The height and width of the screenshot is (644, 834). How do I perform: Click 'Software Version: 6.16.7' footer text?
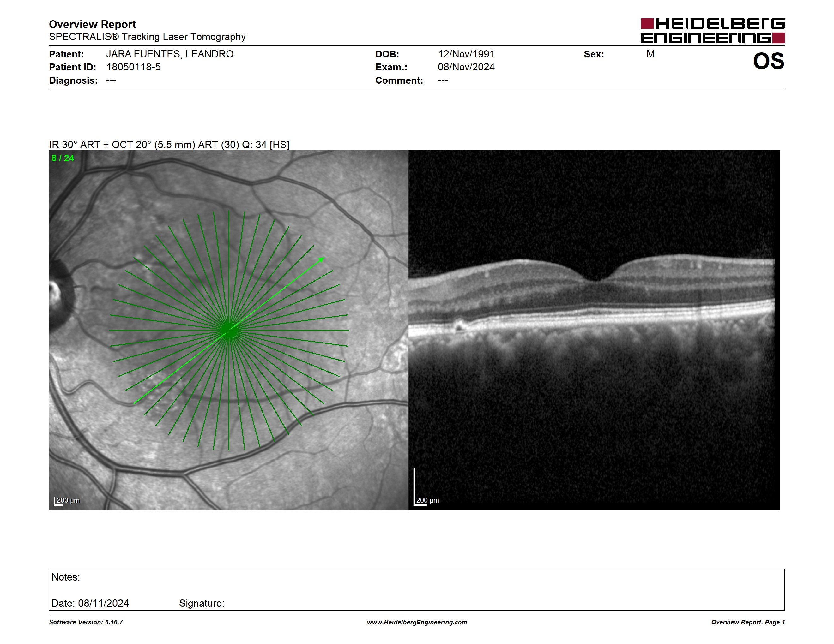[x=86, y=622]
